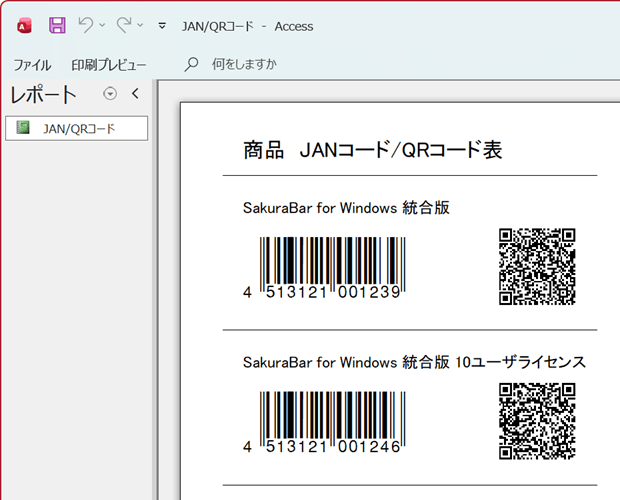
Task: Click the green report icon beside JAN/QRコード
Action: pyautogui.click(x=23, y=128)
